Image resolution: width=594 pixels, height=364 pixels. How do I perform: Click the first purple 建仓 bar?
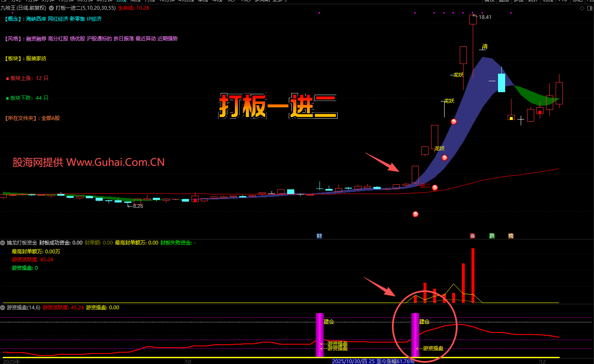320,335
